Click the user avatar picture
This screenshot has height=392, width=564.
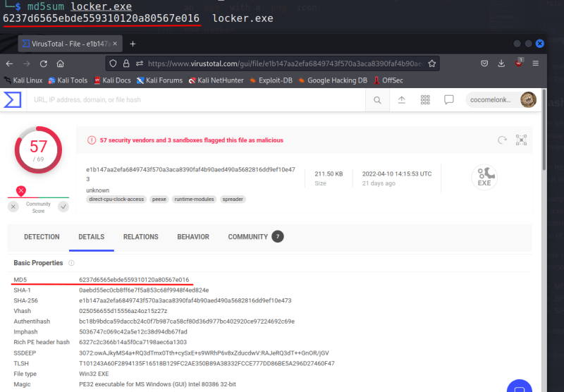528,99
